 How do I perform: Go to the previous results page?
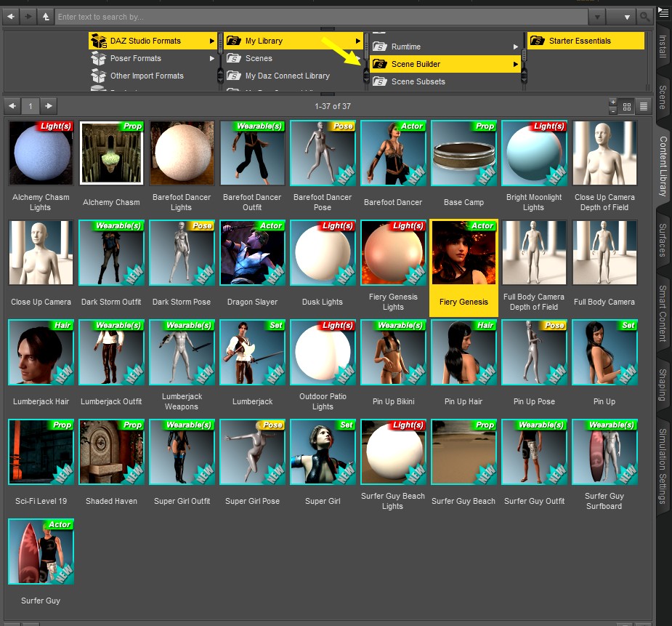coord(12,106)
